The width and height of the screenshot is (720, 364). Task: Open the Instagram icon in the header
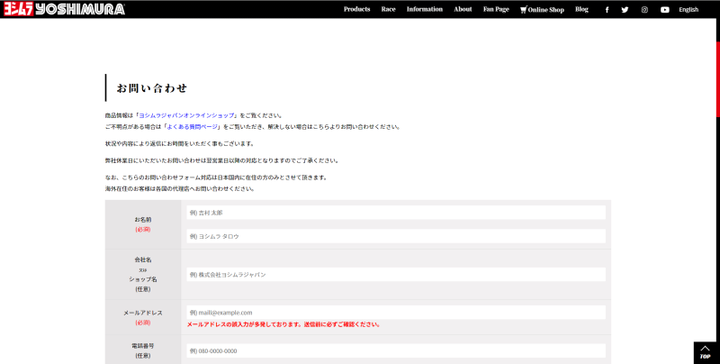[644, 10]
